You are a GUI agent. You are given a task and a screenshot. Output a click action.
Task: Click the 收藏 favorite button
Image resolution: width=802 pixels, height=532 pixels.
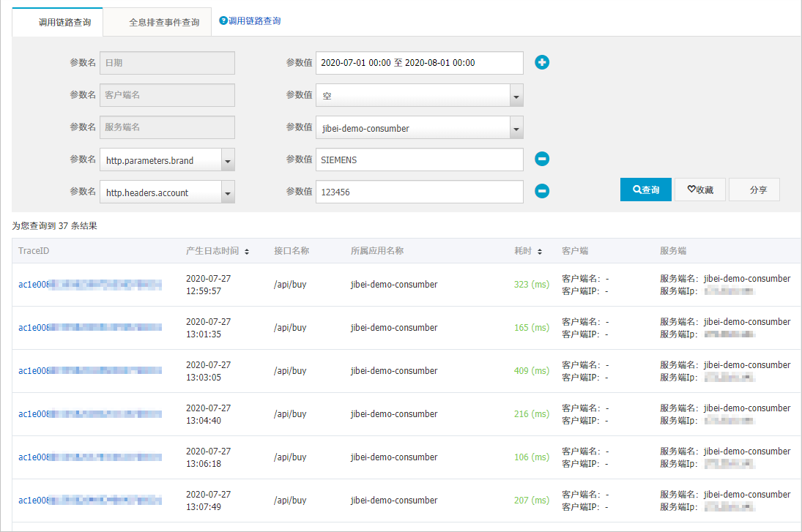coord(699,190)
